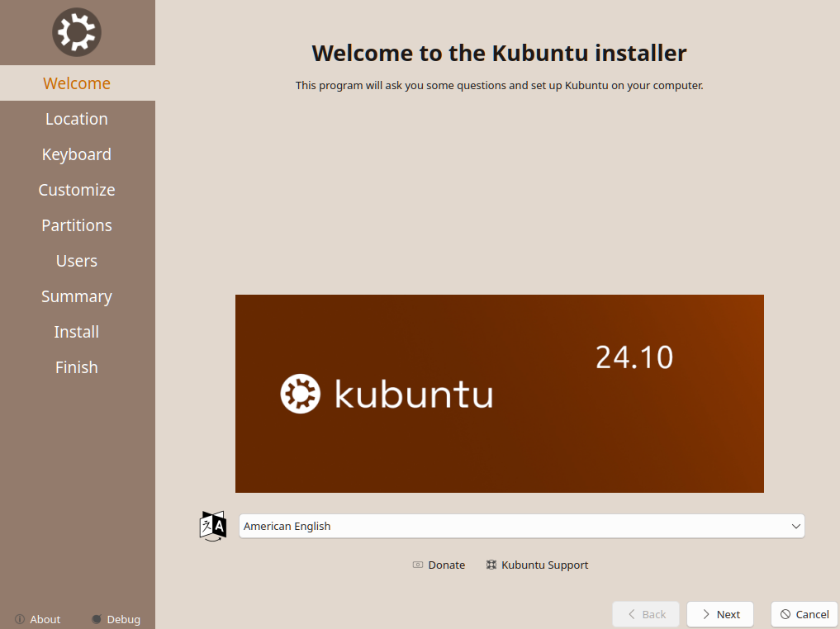Click the Kubuntu gear logo in sidebar

pyautogui.click(x=77, y=33)
